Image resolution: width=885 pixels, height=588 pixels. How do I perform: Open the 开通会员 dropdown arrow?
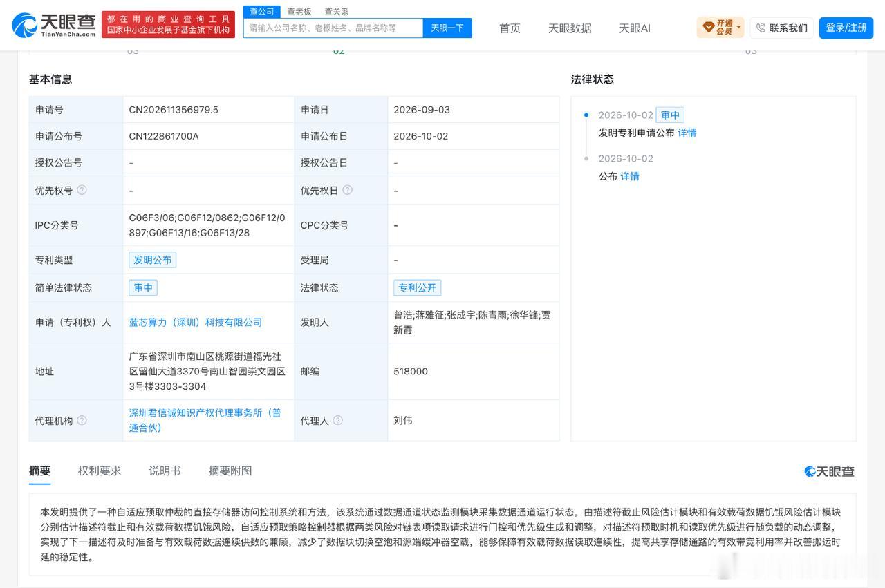[738, 28]
